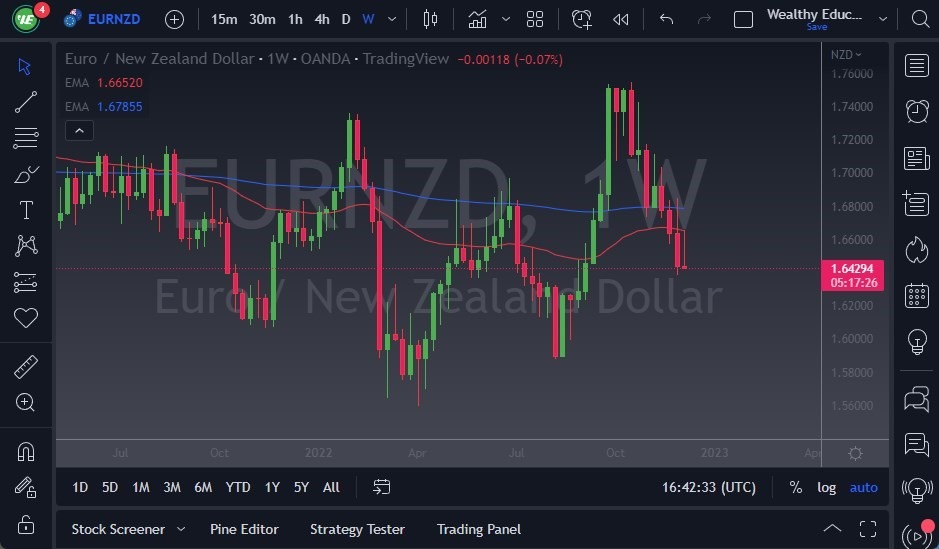Open the watchlist panel
This screenshot has width=939, height=549.
tap(916, 66)
